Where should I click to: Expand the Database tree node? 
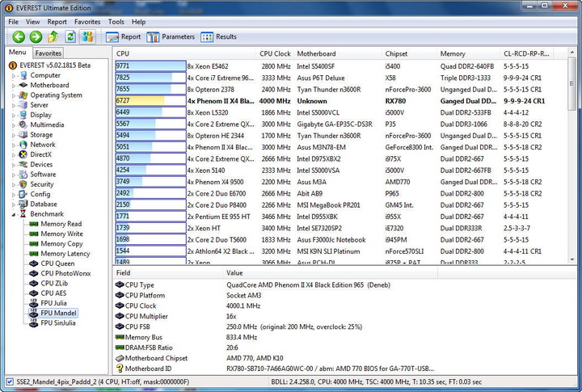point(14,204)
